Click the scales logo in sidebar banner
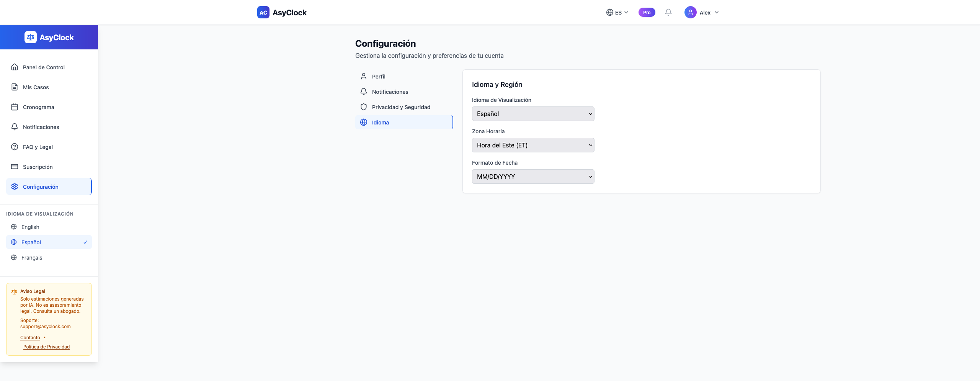Image resolution: width=980 pixels, height=381 pixels. [31, 37]
